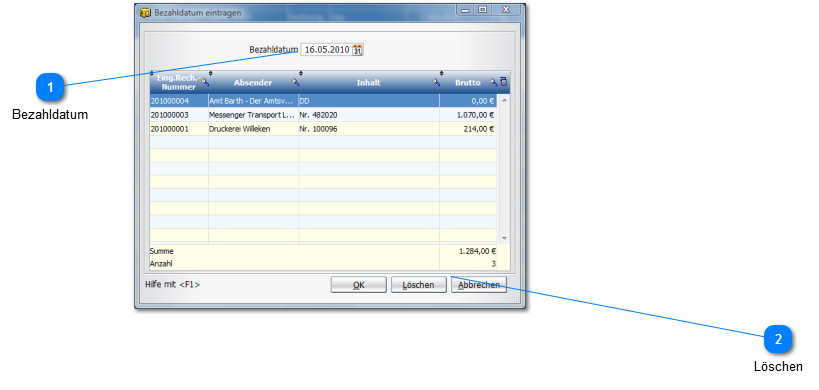Select the Amt Barth row 201000004

tap(323, 101)
